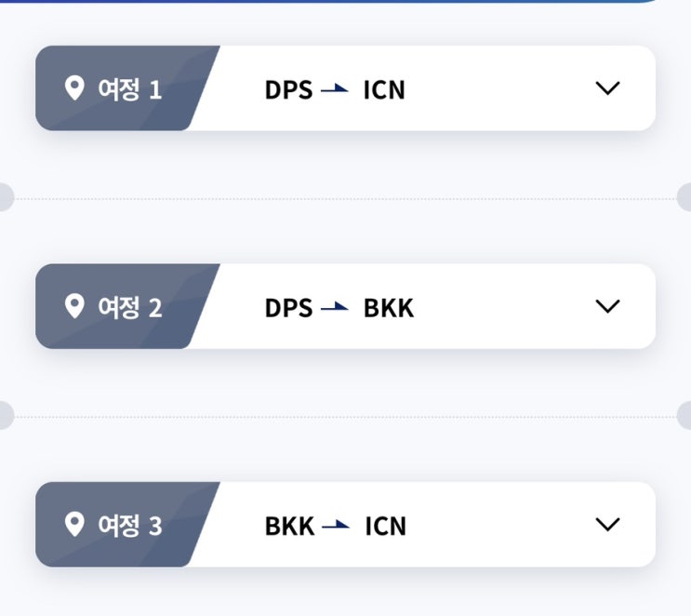Expand the 여정 1 chevron arrow
The image size is (691, 616).
[x=607, y=88]
